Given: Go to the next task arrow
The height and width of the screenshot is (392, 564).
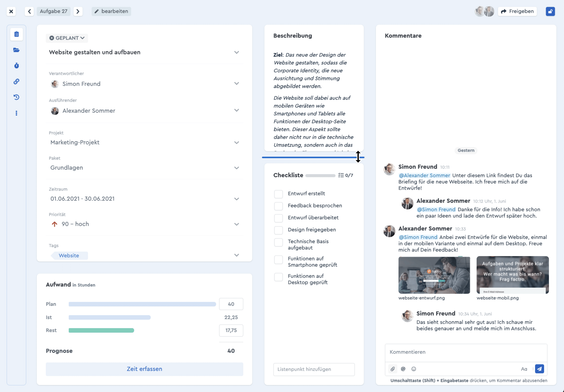Looking at the screenshot, I should pos(78,11).
